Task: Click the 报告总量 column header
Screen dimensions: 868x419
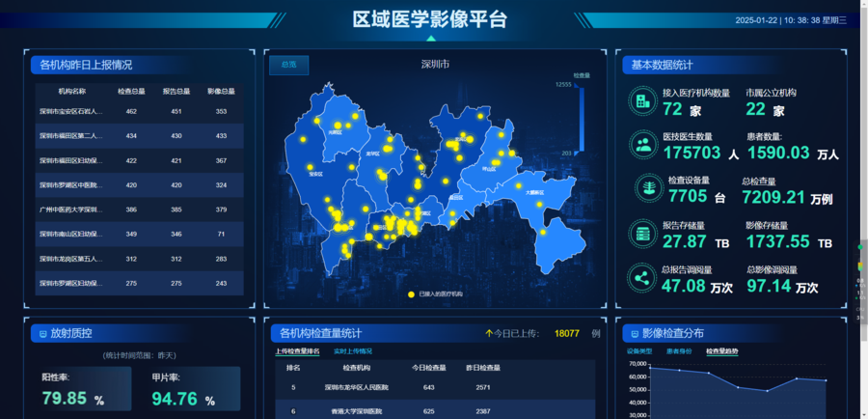Action: click(176, 92)
